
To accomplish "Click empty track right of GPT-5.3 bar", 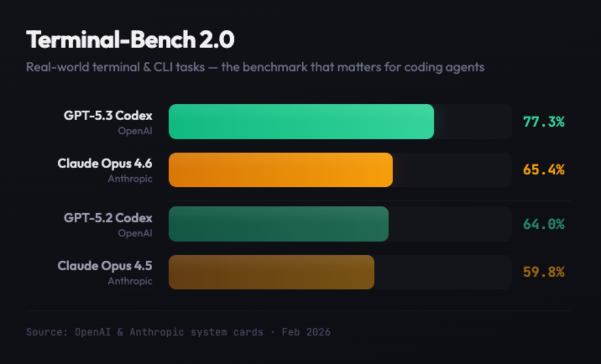I will pyautogui.click(x=473, y=121).
